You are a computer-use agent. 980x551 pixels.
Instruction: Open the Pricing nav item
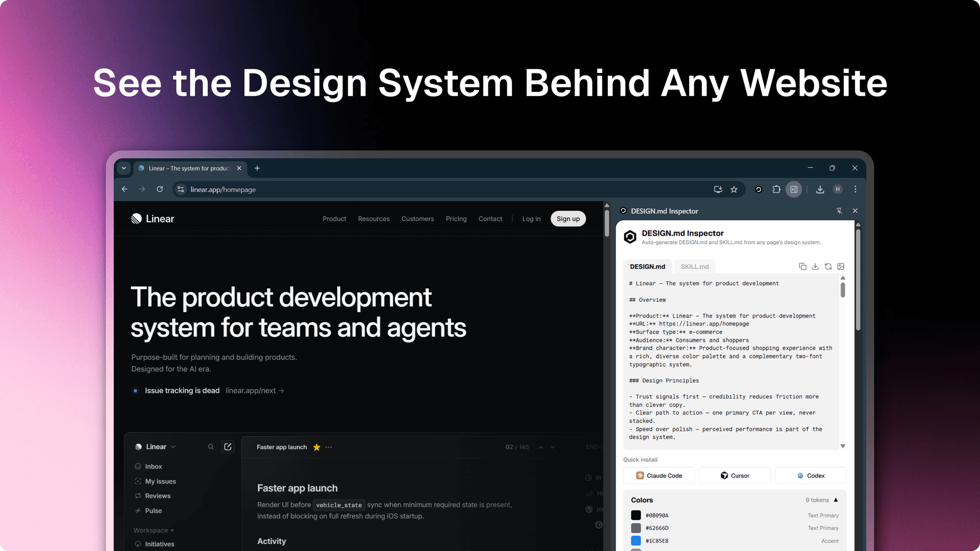pos(456,219)
